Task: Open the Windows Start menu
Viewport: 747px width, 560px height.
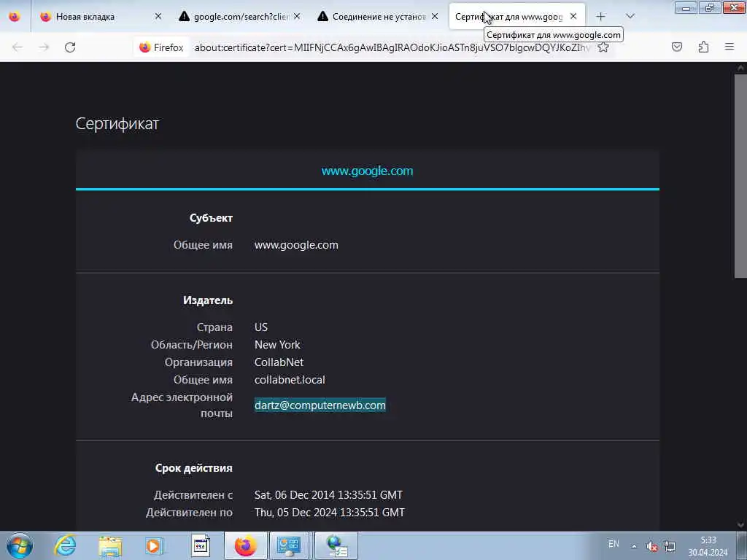Action: (x=20, y=545)
